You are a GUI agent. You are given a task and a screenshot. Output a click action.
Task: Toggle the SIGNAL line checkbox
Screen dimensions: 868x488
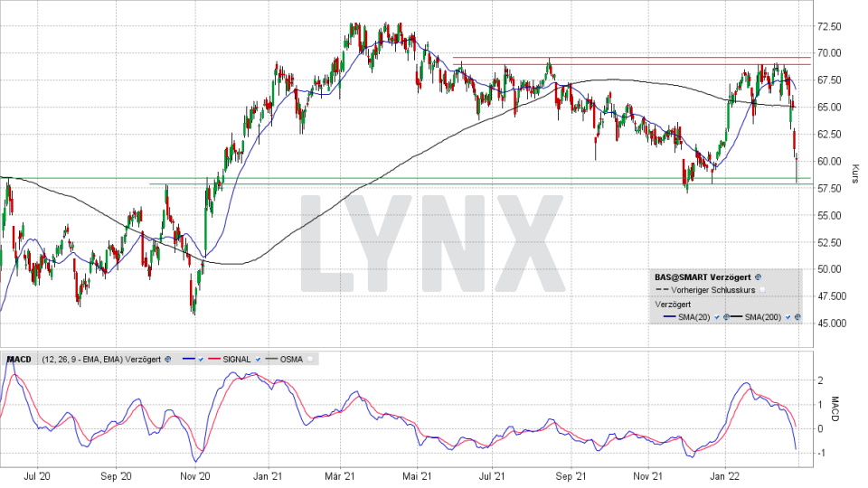point(258,360)
